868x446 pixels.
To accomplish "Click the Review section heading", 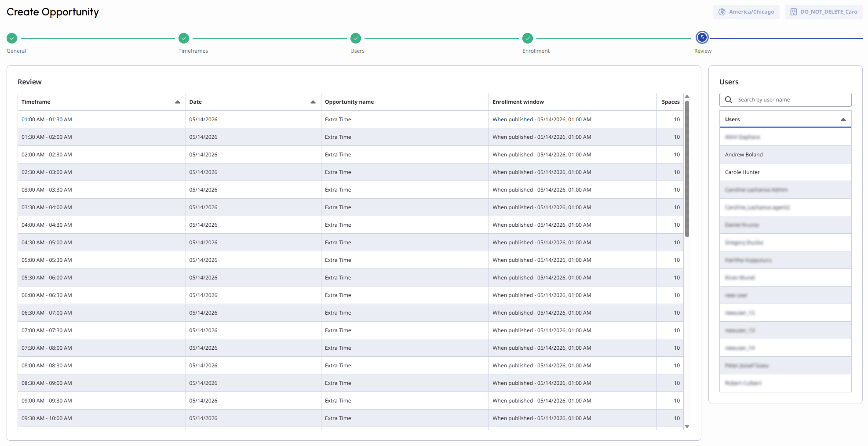I will pyautogui.click(x=29, y=82).
